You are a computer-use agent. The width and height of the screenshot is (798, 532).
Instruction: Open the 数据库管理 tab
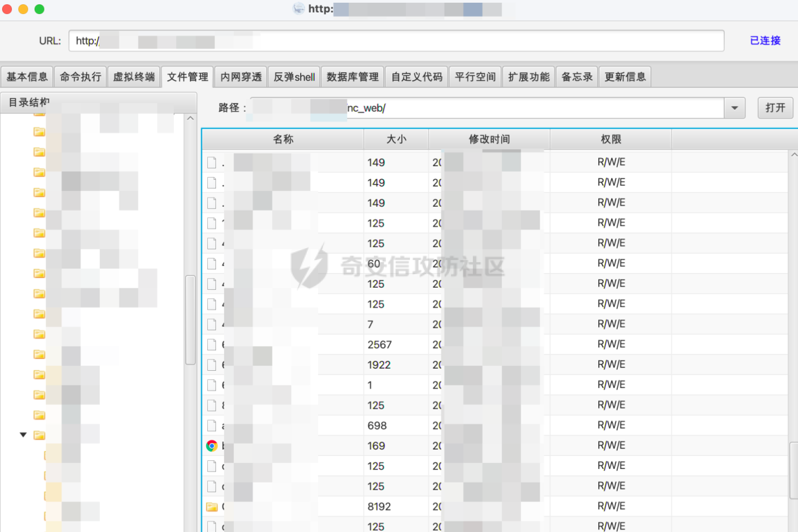(353, 77)
